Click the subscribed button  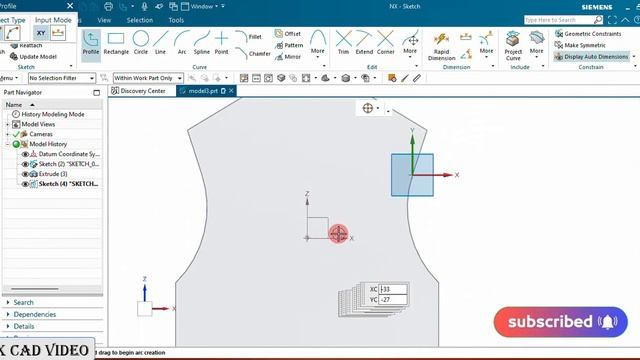pyautogui.click(x=560, y=322)
